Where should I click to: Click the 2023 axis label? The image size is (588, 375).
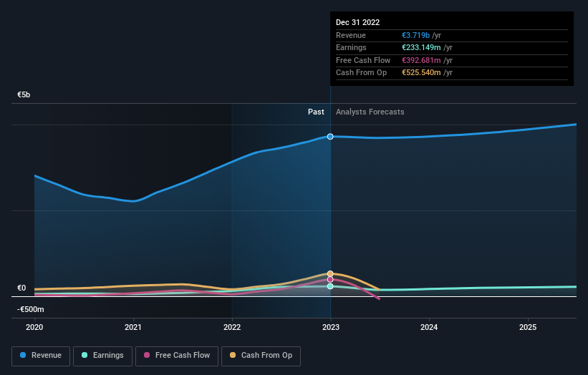pos(331,327)
